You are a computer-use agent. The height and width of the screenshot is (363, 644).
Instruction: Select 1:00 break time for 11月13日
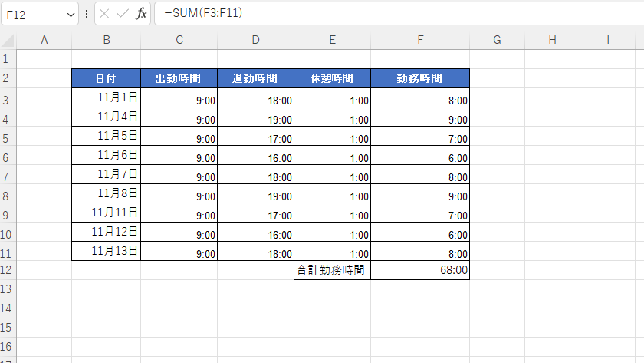[x=332, y=251]
